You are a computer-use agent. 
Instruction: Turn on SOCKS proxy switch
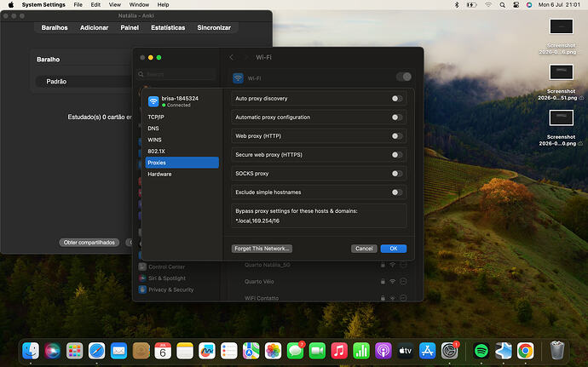[x=397, y=174]
